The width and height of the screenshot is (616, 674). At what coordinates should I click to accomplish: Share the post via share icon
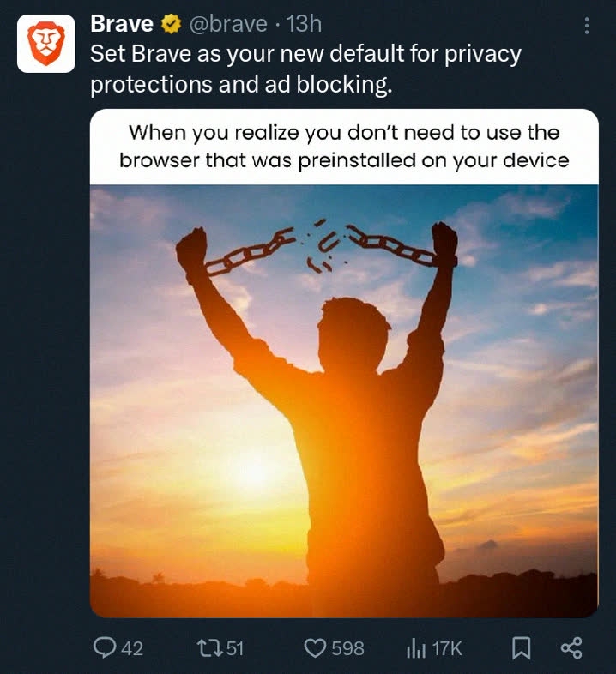pyautogui.click(x=571, y=647)
